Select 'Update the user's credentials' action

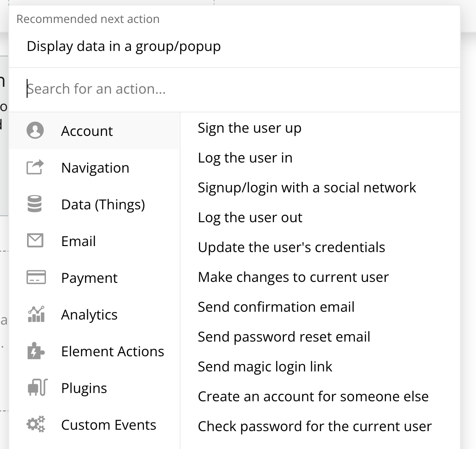pos(291,247)
